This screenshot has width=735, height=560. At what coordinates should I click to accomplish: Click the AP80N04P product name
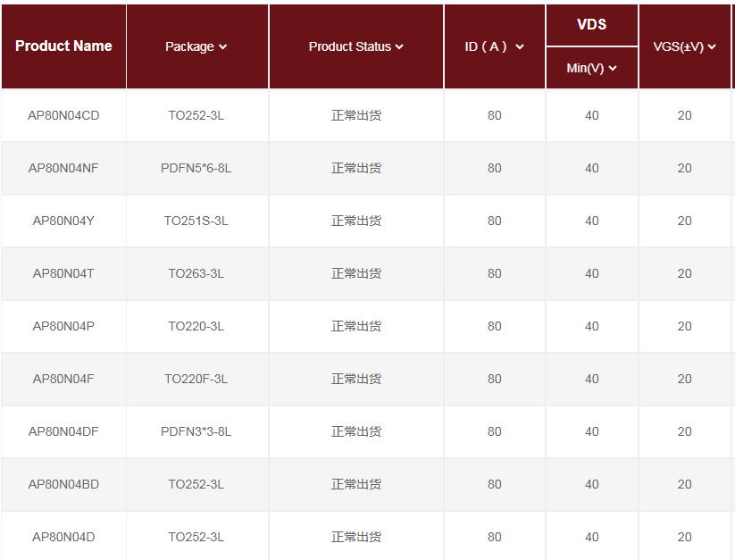63,326
